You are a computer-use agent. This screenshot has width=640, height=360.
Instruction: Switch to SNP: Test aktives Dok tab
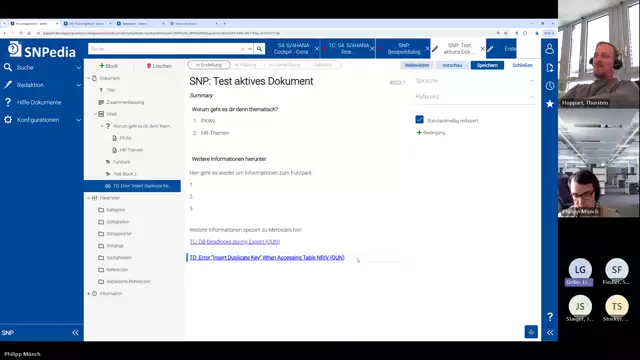(459, 49)
